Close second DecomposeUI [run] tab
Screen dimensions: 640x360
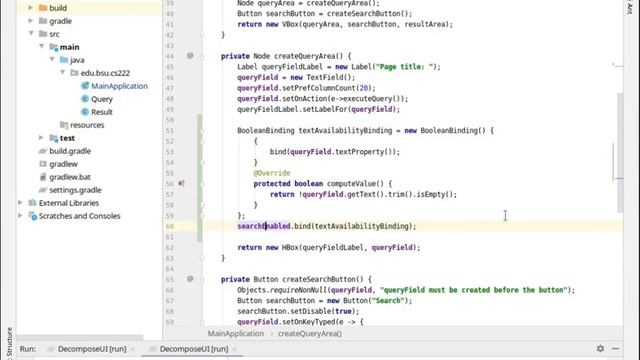[234, 349]
